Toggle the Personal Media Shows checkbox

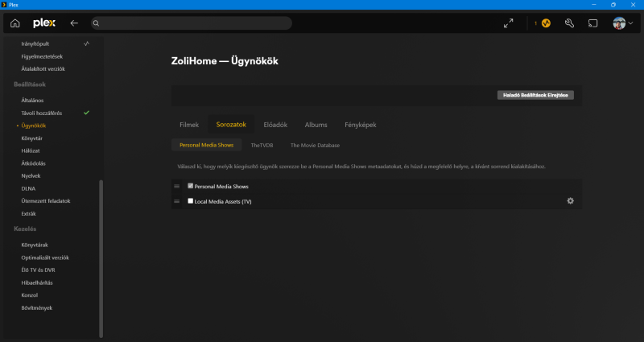pos(190,186)
